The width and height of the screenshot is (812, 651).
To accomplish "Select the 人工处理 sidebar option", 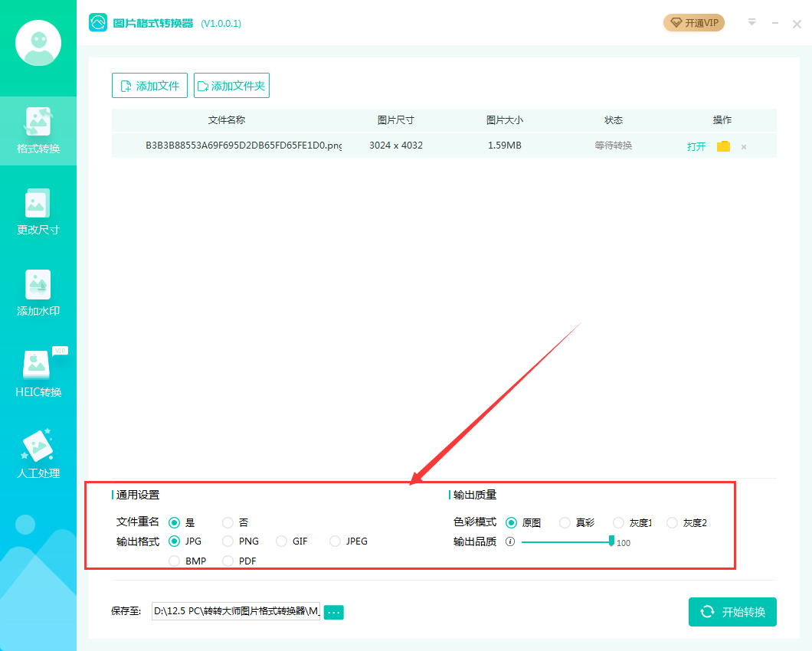I will tap(38, 456).
